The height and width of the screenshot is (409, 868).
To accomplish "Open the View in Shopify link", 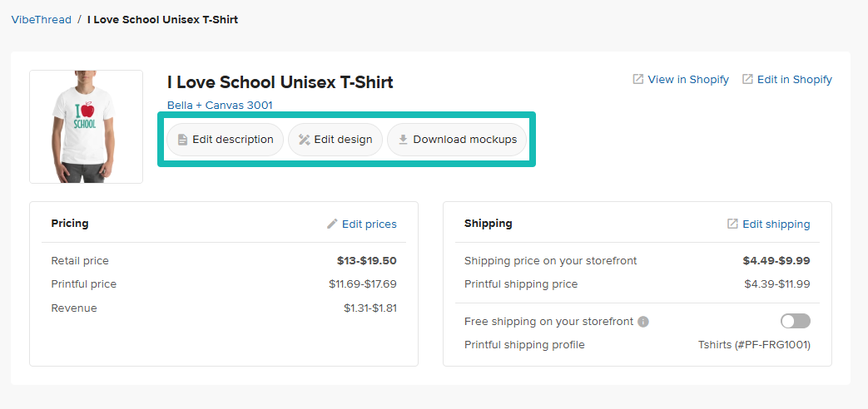I will pos(687,79).
